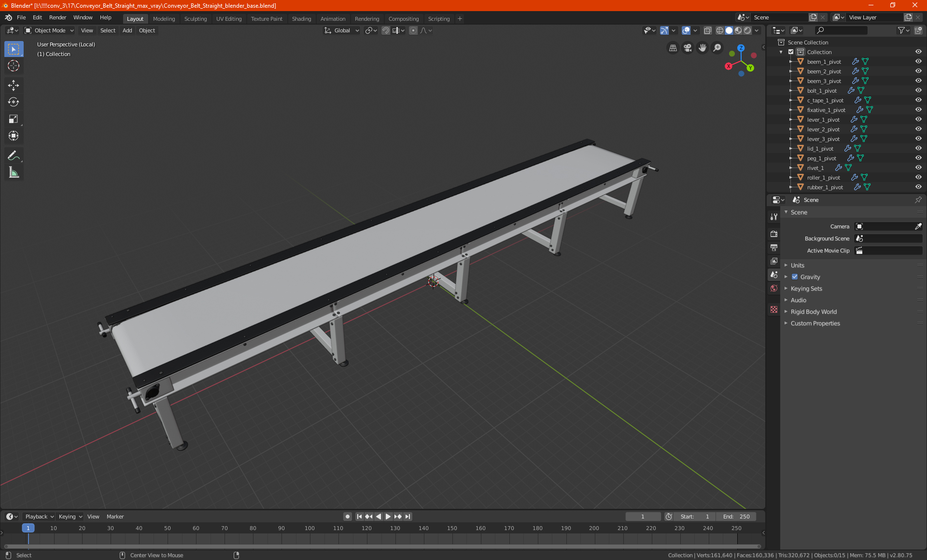This screenshot has width=927, height=560.
Task: Click the Camera eyedropper icon
Action: click(918, 226)
